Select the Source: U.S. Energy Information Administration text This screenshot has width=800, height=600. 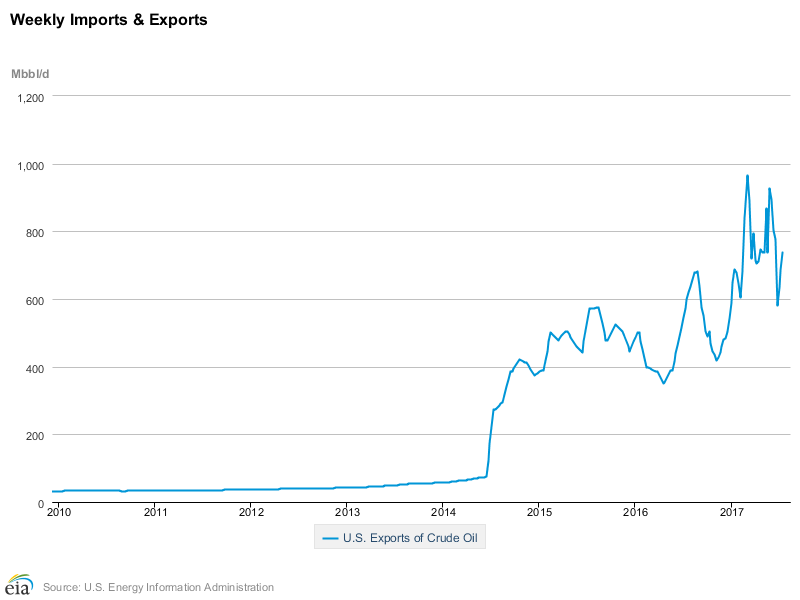coord(158,587)
